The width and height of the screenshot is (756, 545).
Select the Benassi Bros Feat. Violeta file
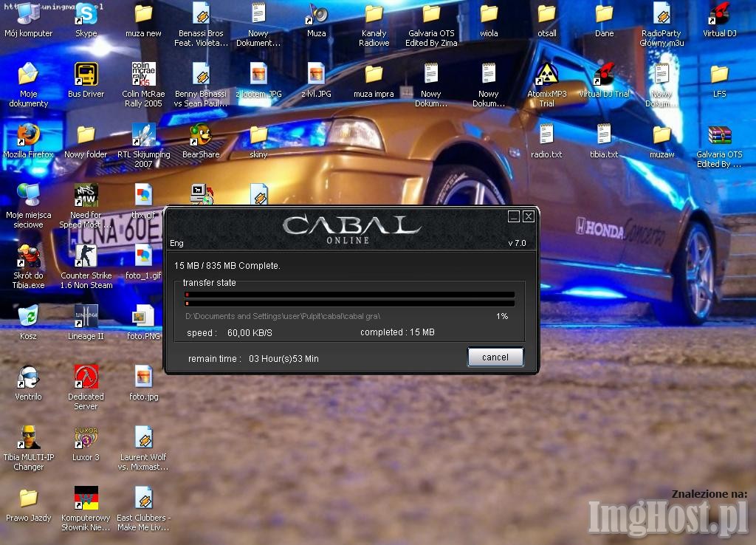coord(201,15)
